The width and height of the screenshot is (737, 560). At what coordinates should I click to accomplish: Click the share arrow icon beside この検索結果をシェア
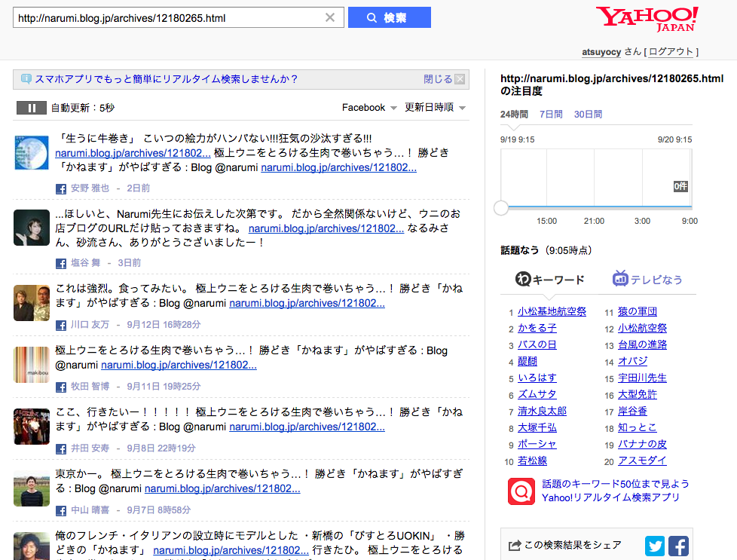coord(515,546)
